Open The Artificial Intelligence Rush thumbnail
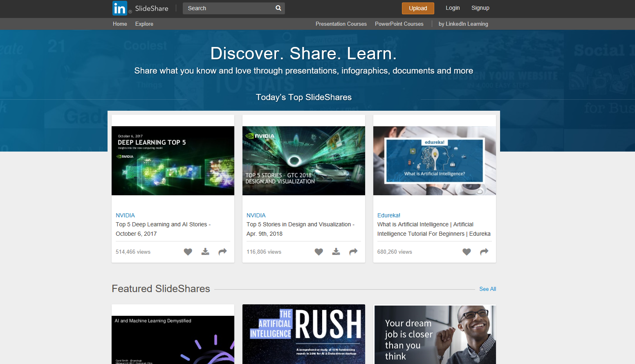Viewport: 635px width, 364px height. pos(304,334)
